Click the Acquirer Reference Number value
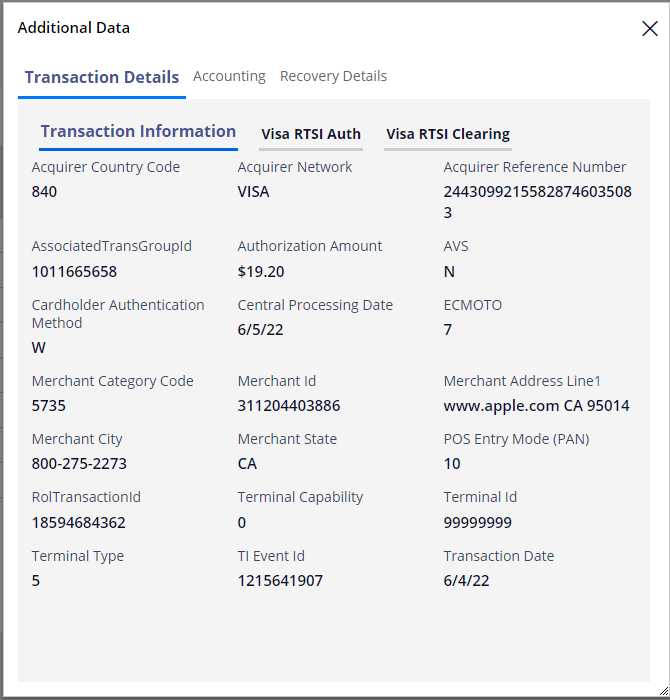This screenshot has height=700, width=670. [x=537, y=202]
